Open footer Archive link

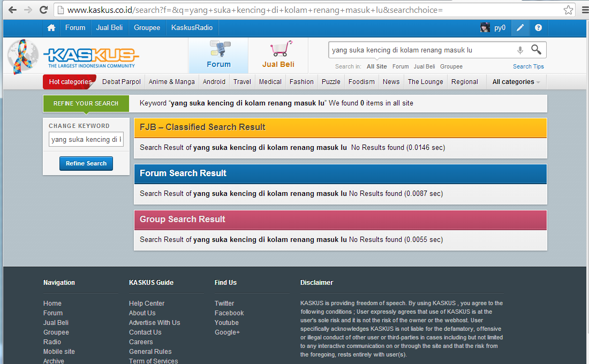click(54, 361)
